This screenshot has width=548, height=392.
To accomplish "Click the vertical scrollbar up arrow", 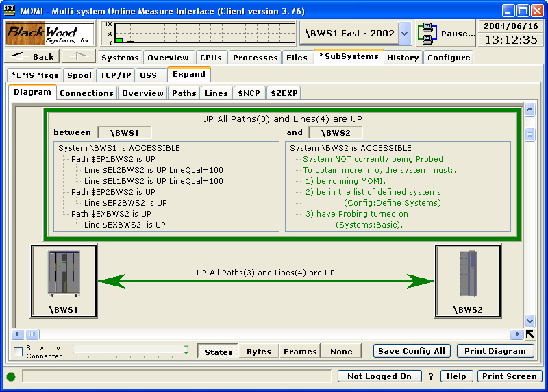I will coord(530,110).
